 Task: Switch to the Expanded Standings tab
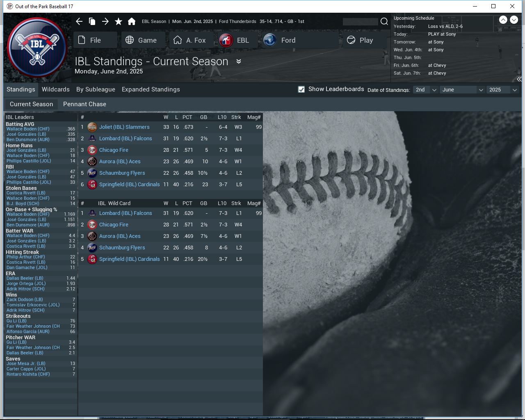pos(151,89)
